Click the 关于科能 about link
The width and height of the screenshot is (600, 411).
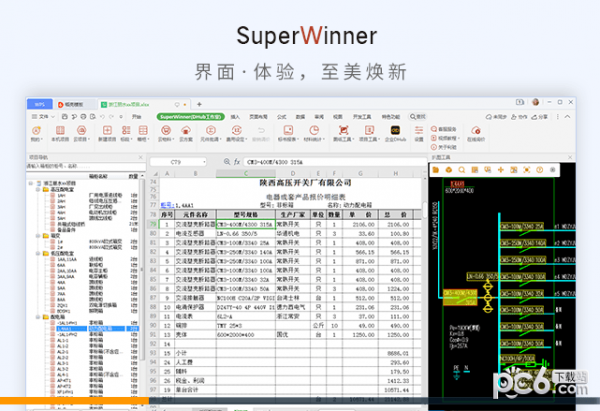tap(443, 147)
